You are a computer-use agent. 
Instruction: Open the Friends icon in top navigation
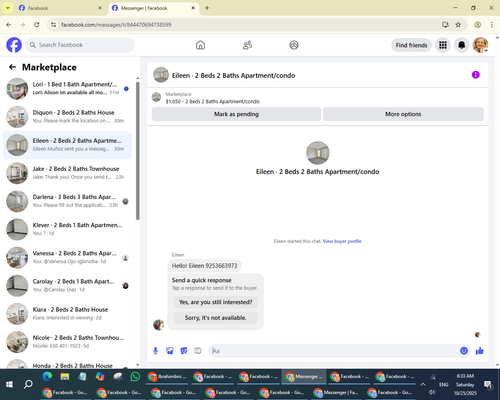pyautogui.click(x=247, y=45)
